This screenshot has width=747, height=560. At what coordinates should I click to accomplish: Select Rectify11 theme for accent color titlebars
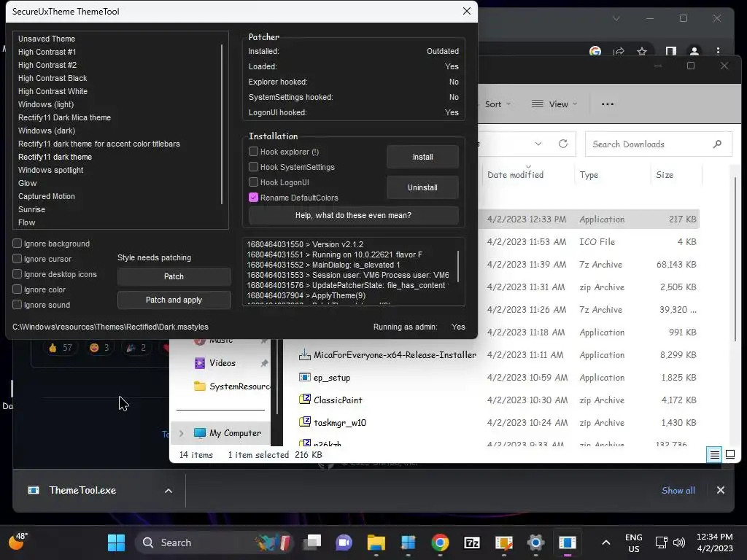99,144
